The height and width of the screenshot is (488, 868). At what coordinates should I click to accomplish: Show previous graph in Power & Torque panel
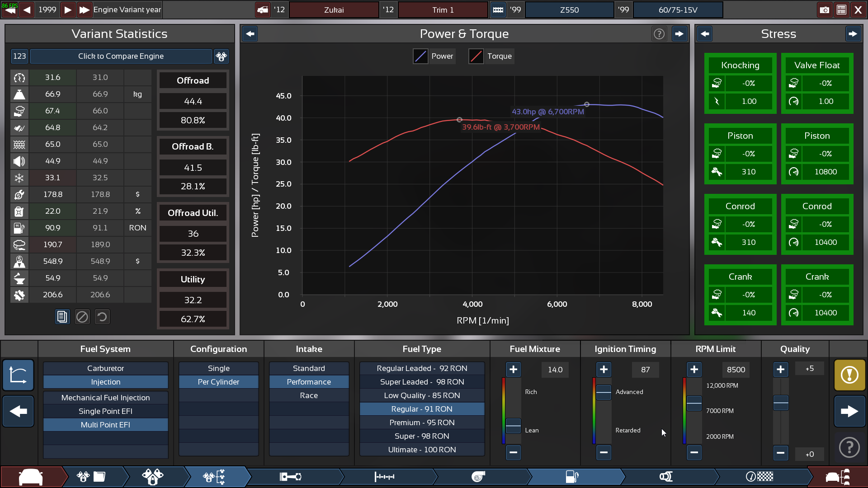pyautogui.click(x=250, y=34)
